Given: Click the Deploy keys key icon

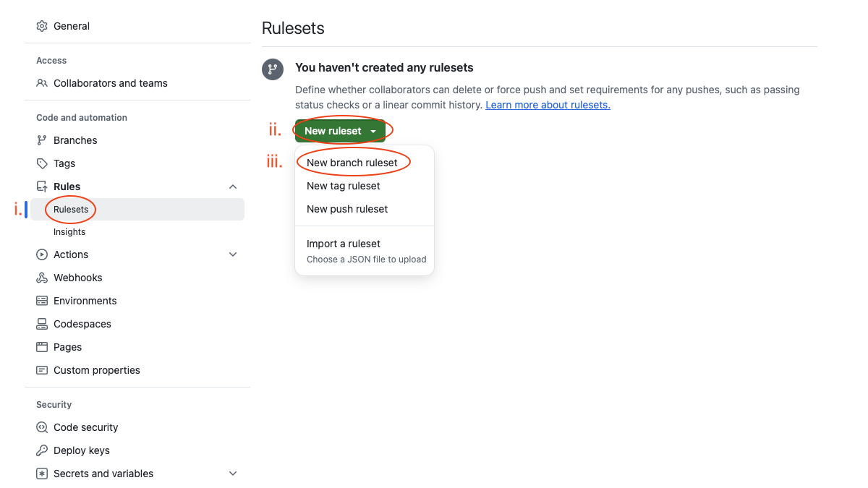Looking at the screenshot, I should (x=42, y=450).
